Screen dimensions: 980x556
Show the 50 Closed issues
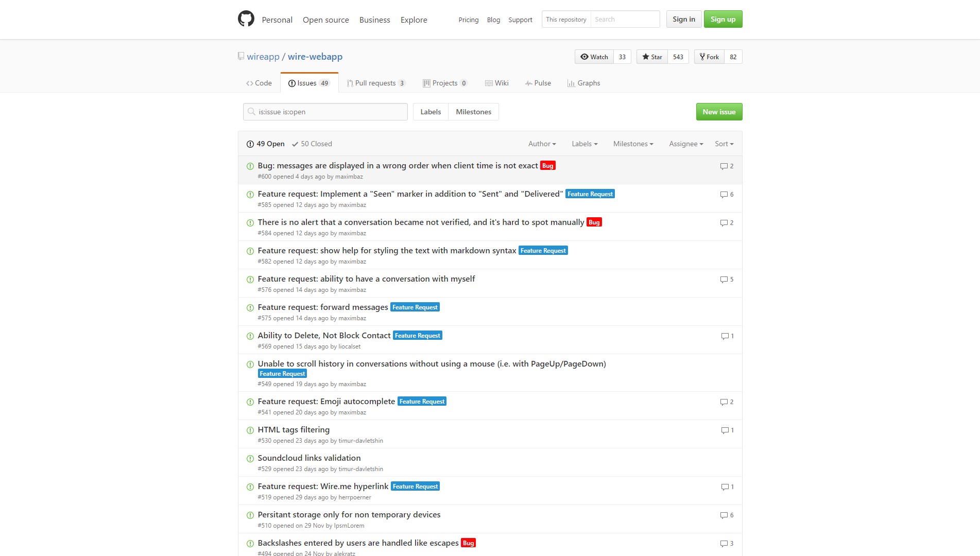point(312,144)
